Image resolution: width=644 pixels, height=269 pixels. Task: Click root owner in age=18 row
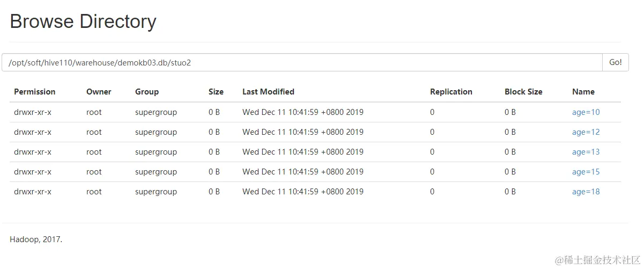[94, 192]
